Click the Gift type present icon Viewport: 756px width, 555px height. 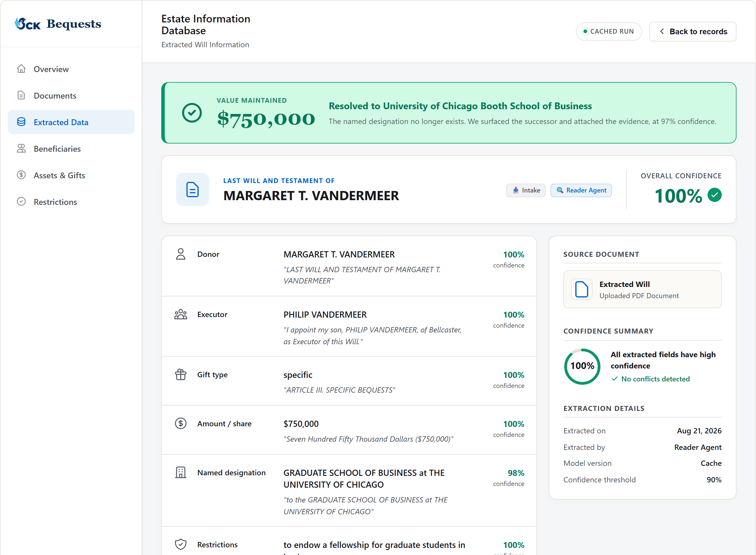(x=181, y=375)
